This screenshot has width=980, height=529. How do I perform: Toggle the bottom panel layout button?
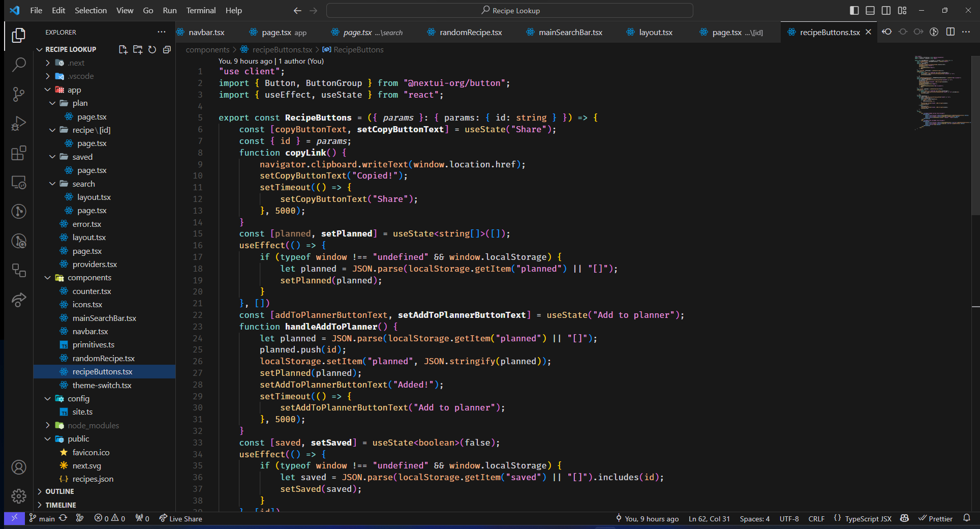870,11
